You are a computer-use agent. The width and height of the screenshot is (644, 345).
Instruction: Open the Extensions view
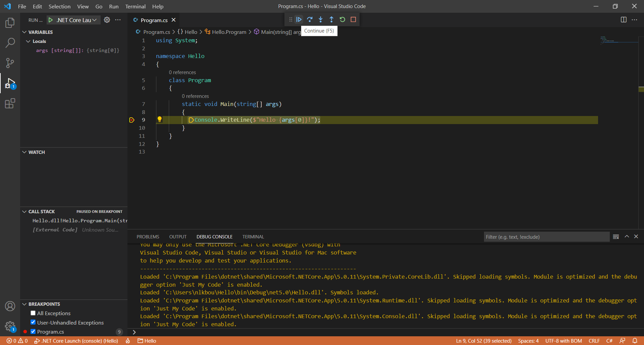10,103
